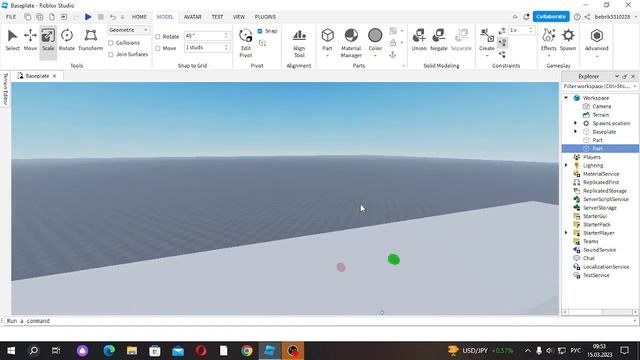Image resolution: width=640 pixels, height=360 pixels.
Task: Click the Collaborate button
Action: coord(551,17)
